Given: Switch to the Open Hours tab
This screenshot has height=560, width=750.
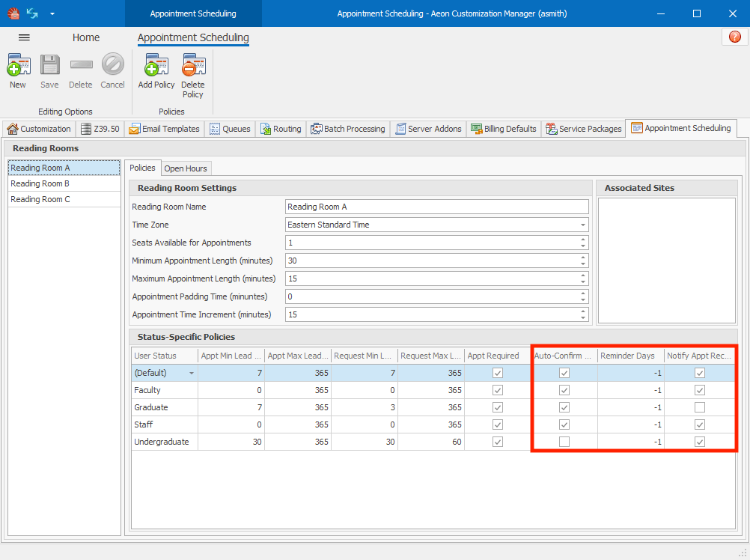Looking at the screenshot, I should point(186,168).
